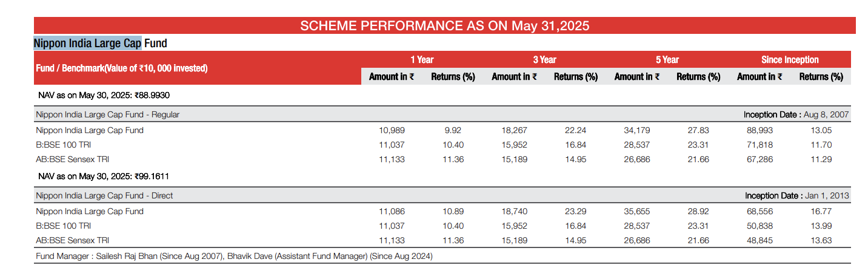Click Inception Date Aug 8, 2007 text
The width and height of the screenshot is (868, 265).
coord(796,114)
